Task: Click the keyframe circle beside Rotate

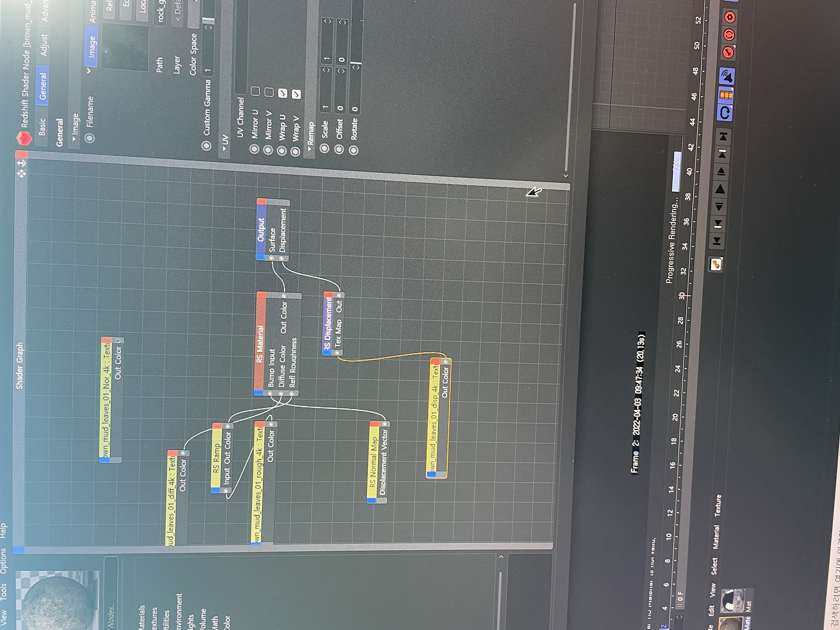Action: click(x=354, y=150)
